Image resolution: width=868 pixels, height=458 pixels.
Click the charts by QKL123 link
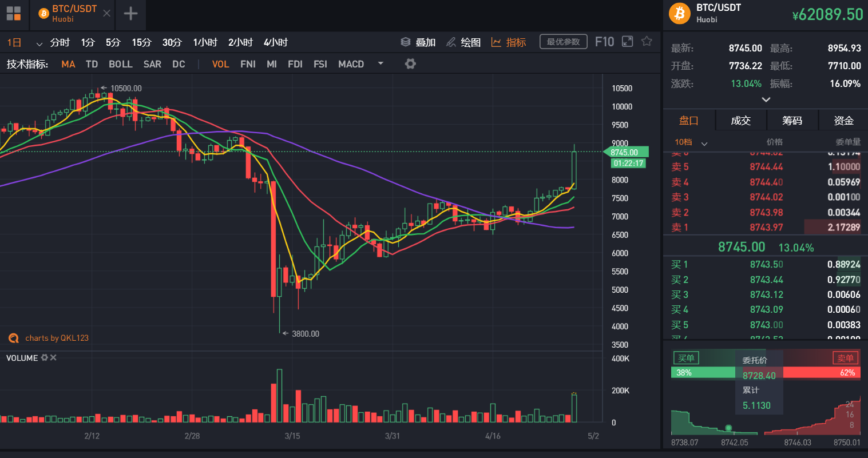coord(56,338)
